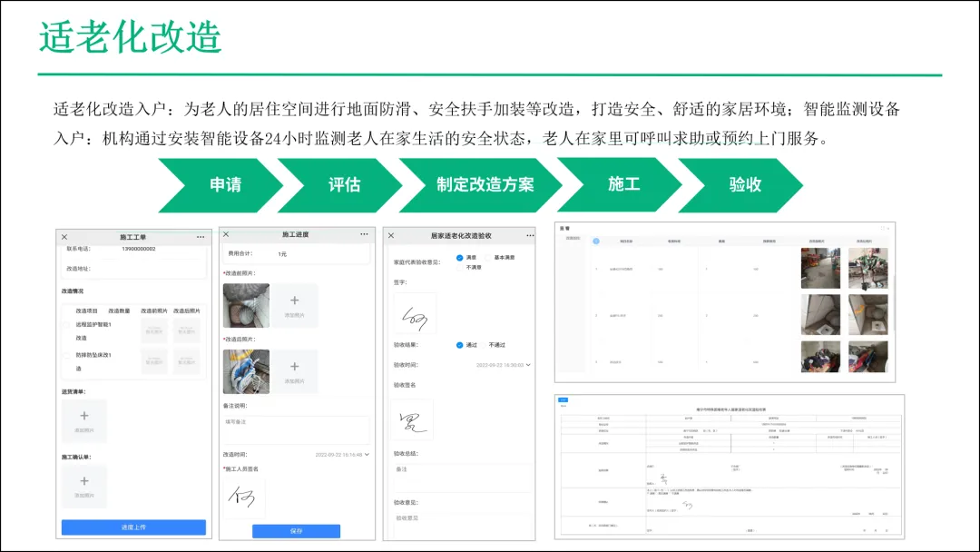Add another 改造后照片 photo
This screenshot has width=980, height=552.
(x=294, y=371)
